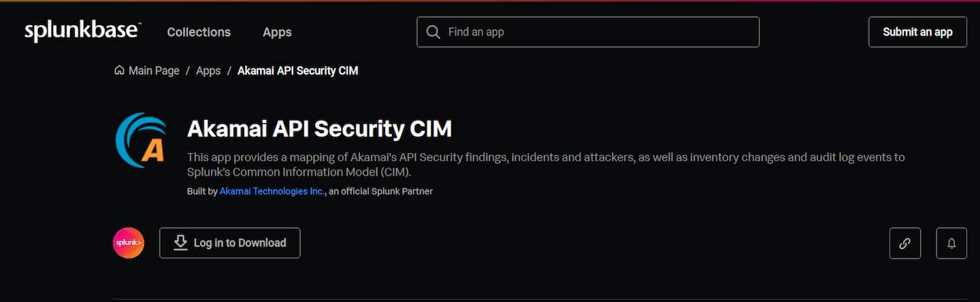The image size is (980, 302).
Task: Subscribe using the bell notification icon
Action: pyautogui.click(x=951, y=243)
